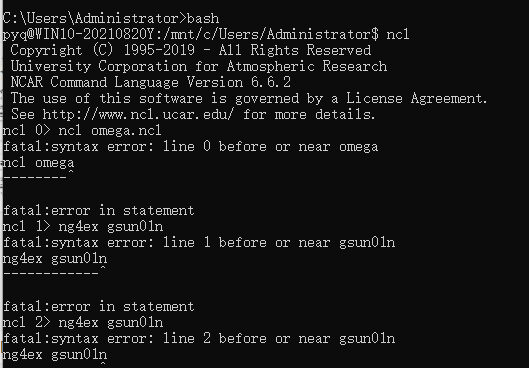Click the Copyright 1995-2019 line
529x368 pixels.
pos(191,50)
